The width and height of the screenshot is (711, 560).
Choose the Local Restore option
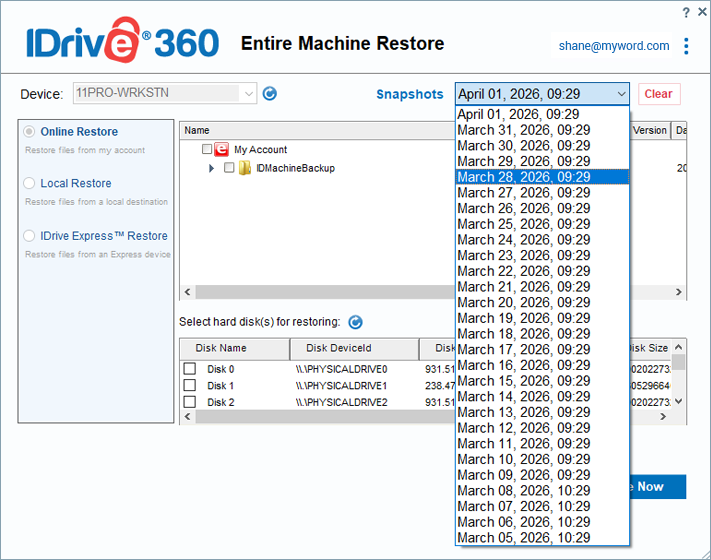(30, 184)
